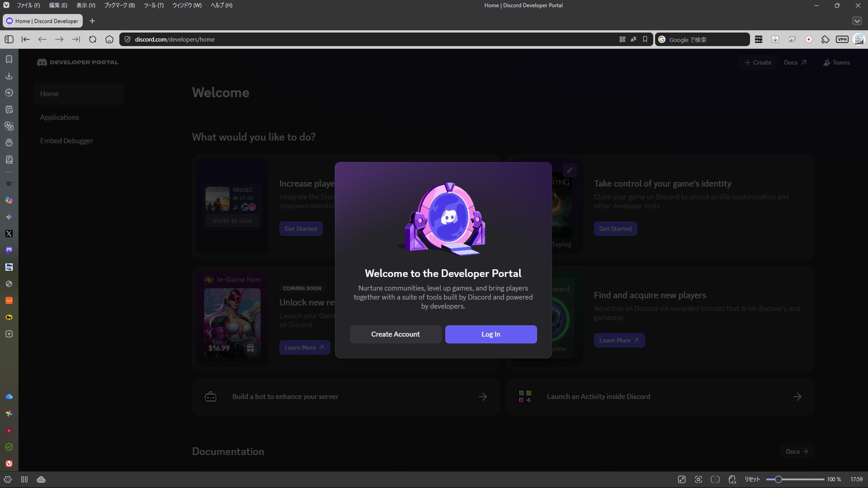This screenshot has width=868, height=488.
Task: Open the Google search engine selector
Action: pos(662,39)
